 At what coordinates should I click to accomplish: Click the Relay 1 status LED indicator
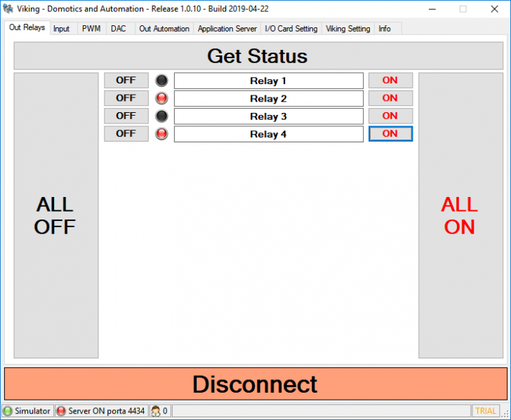[161, 81]
